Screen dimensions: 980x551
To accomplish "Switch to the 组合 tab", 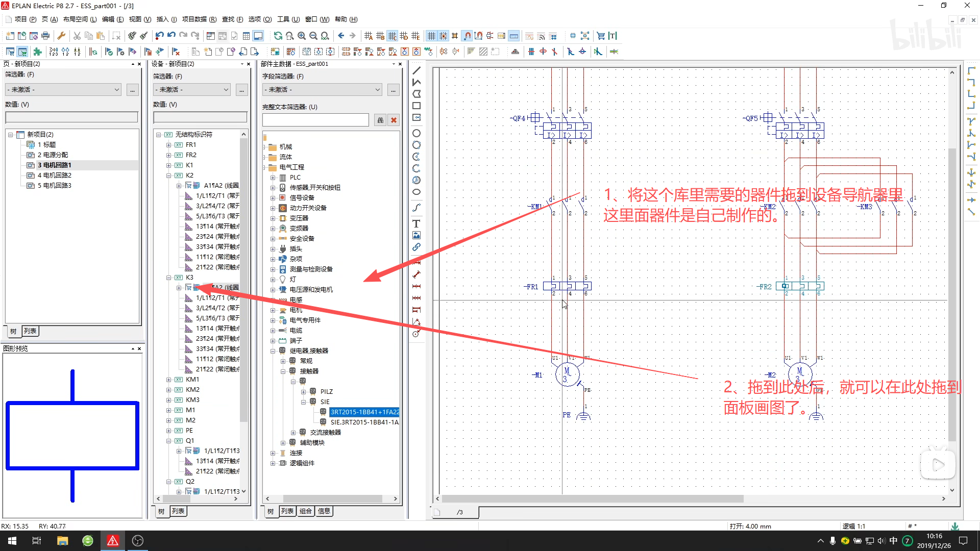I will (305, 511).
